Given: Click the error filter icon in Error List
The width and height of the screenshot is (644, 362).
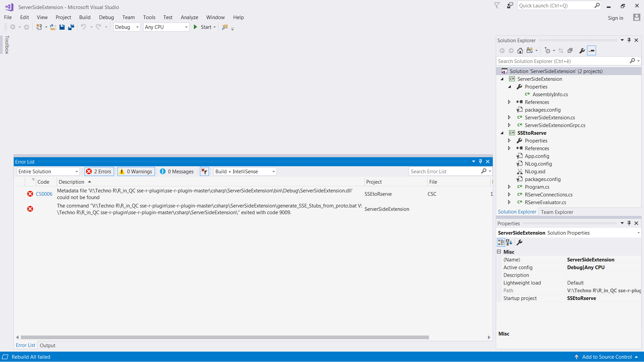Looking at the screenshot, I should 204,171.
